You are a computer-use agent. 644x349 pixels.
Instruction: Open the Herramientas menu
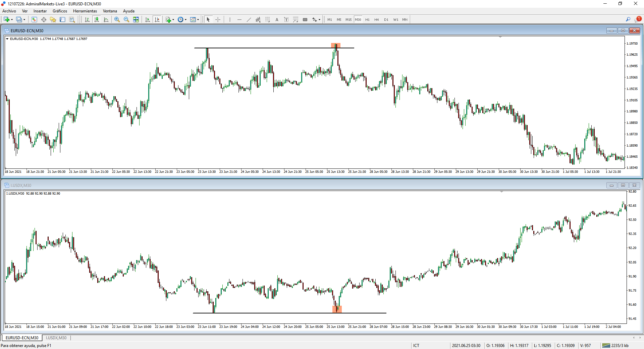coord(85,11)
